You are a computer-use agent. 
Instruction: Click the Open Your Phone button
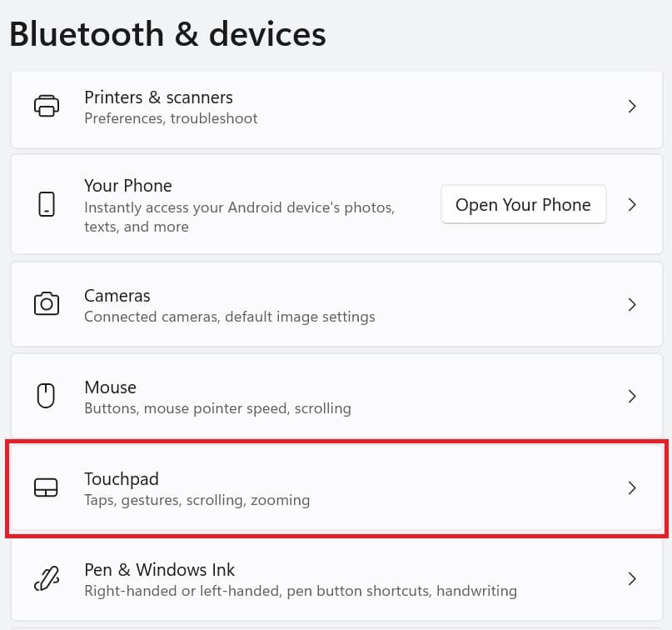coord(523,204)
